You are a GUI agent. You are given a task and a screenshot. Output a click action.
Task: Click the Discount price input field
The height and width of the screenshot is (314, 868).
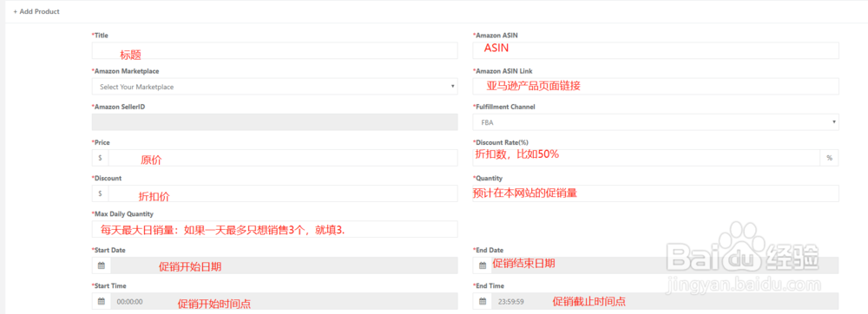tap(283, 193)
